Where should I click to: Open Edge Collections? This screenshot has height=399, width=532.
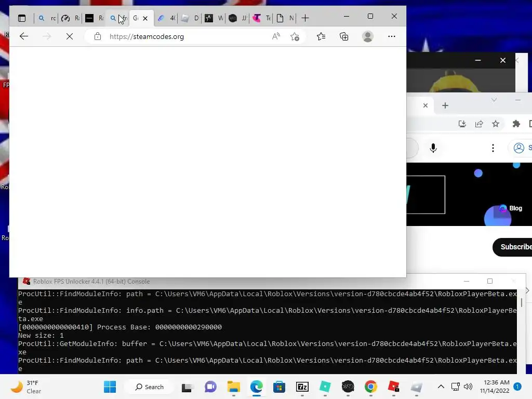[x=344, y=36]
